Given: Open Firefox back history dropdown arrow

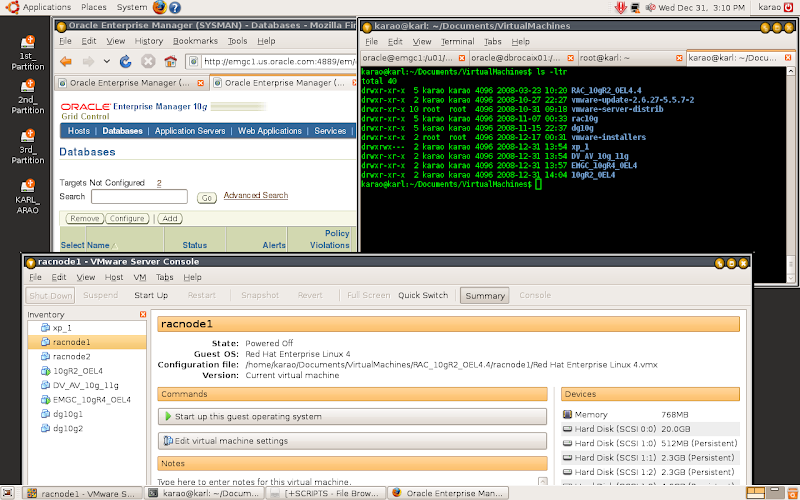Looking at the screenshot, I should [107, 61].
